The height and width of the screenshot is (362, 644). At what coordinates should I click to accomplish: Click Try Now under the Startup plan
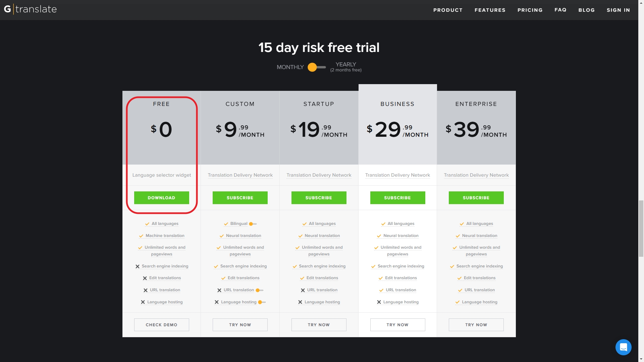319,325
